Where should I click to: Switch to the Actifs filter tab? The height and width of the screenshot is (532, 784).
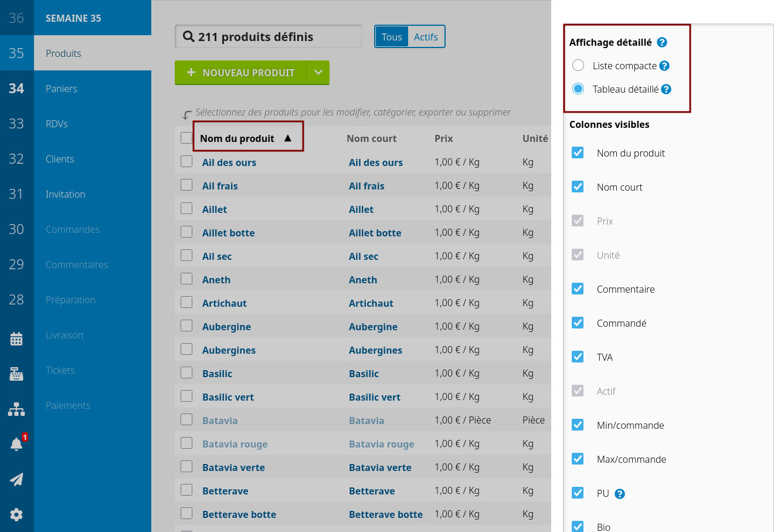point(426,37)
